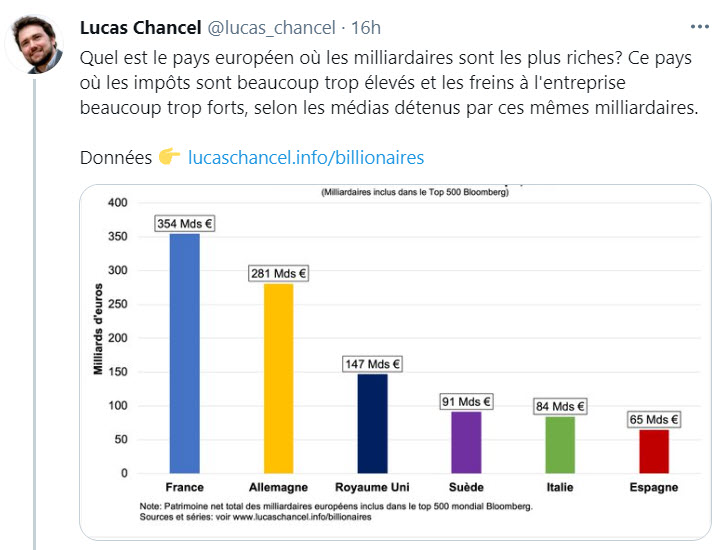Click the red Espagne bar
The width and height of the screenshot is (726, 550).
tap(654, 450)
